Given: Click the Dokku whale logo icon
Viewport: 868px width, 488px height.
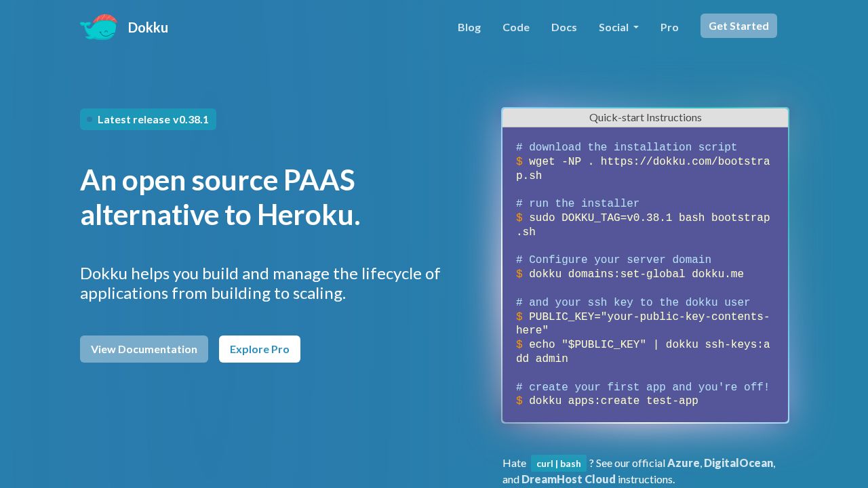Looking at the screenshot, I should pyautogui.click(x=99, y=27).
